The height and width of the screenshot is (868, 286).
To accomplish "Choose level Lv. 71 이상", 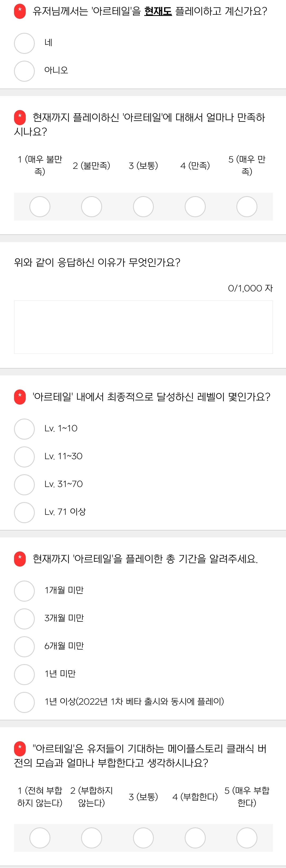I will click(x=24, y=512).
